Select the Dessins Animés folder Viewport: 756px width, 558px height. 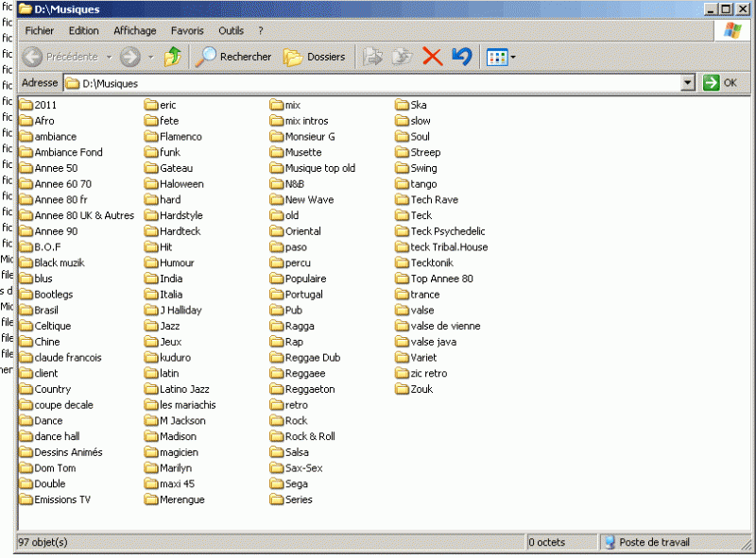(60, 452)
